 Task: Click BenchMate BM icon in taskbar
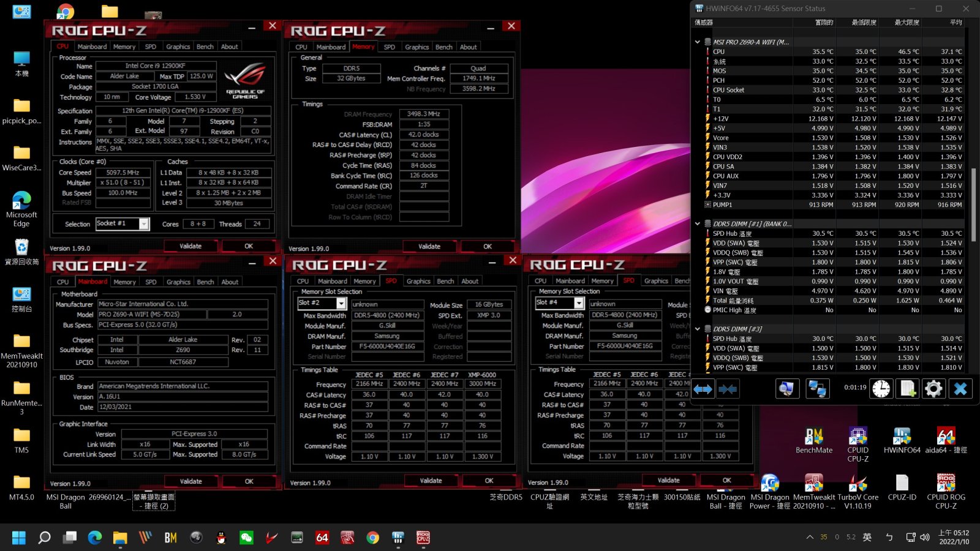click(171, 538)
